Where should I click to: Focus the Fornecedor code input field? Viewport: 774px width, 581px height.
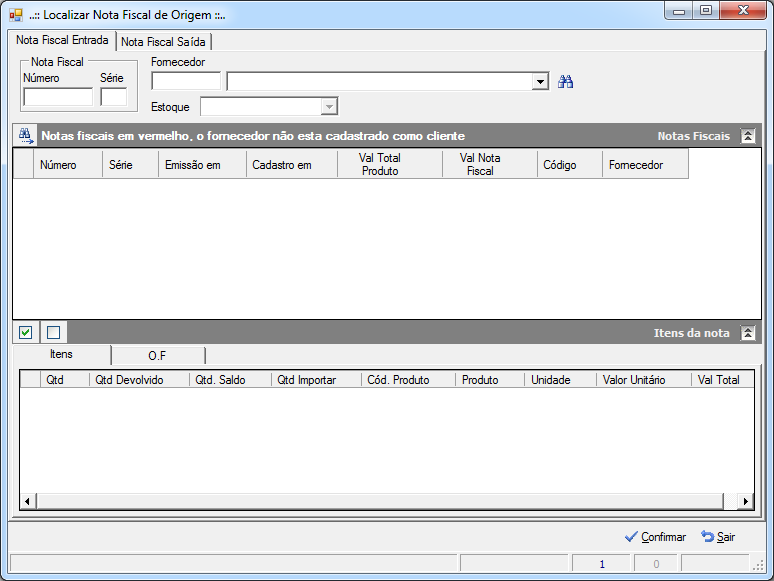pos(186,81)
